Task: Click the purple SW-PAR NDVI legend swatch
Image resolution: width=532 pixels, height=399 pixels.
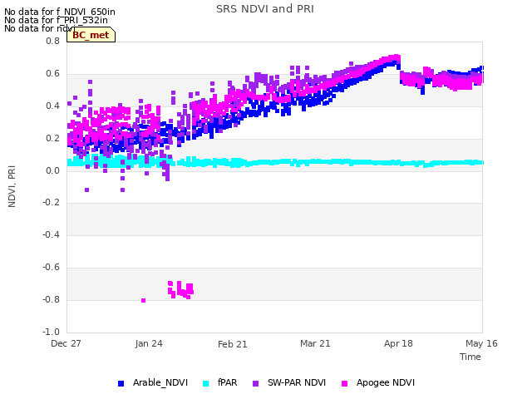Action: tap(255, 383)
